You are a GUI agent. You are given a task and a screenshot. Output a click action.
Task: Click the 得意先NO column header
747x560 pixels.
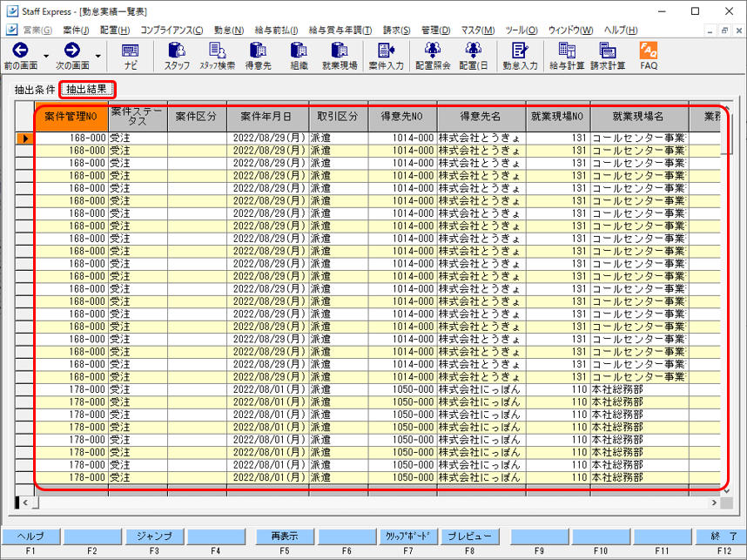tap(402, 117)
